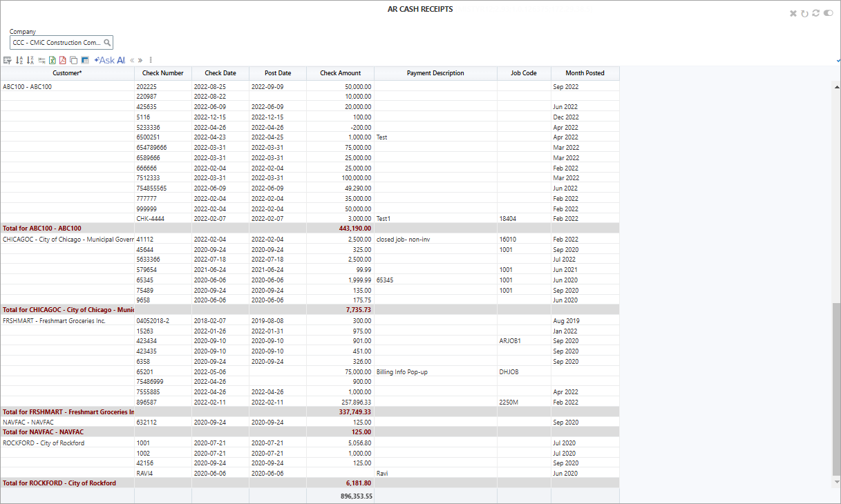Image resolution: width=841 pixels, height=504 pixels.
Task: Sort records in ascending A-Z order
Action: coord(19,60)
